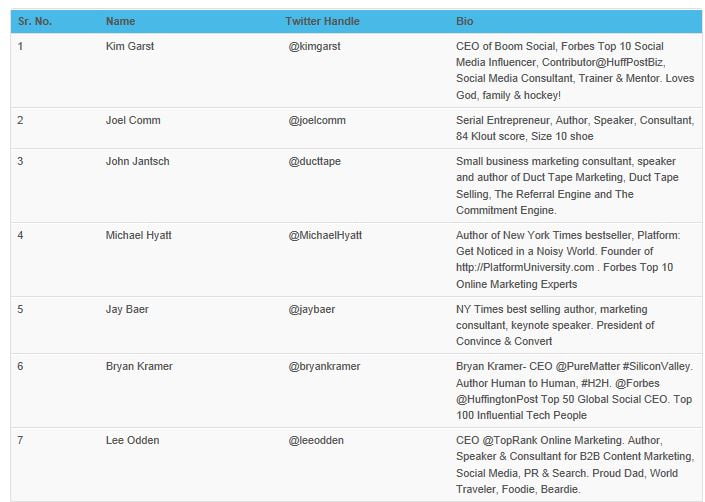
Task: Select the @ducttape handle link
Action: tap(314, 161)
